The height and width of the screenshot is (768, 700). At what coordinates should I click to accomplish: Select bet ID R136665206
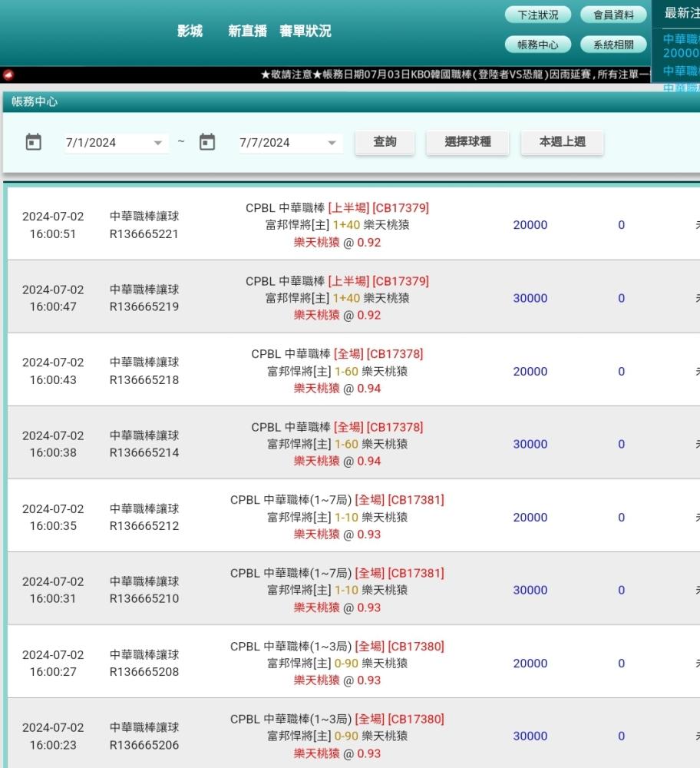pos(144,745)
